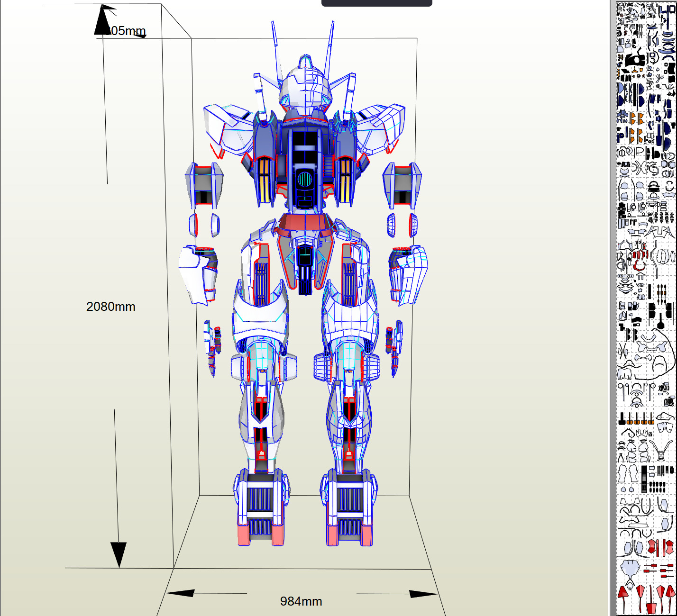Click the left foot with pink toes
Viewport: 677px width, 616px height.
coord(260,507)
